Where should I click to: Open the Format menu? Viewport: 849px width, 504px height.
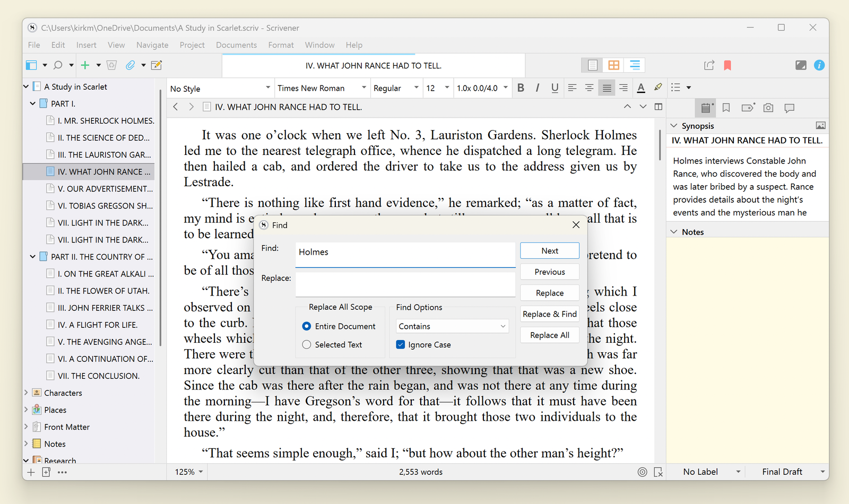point(281,45)
